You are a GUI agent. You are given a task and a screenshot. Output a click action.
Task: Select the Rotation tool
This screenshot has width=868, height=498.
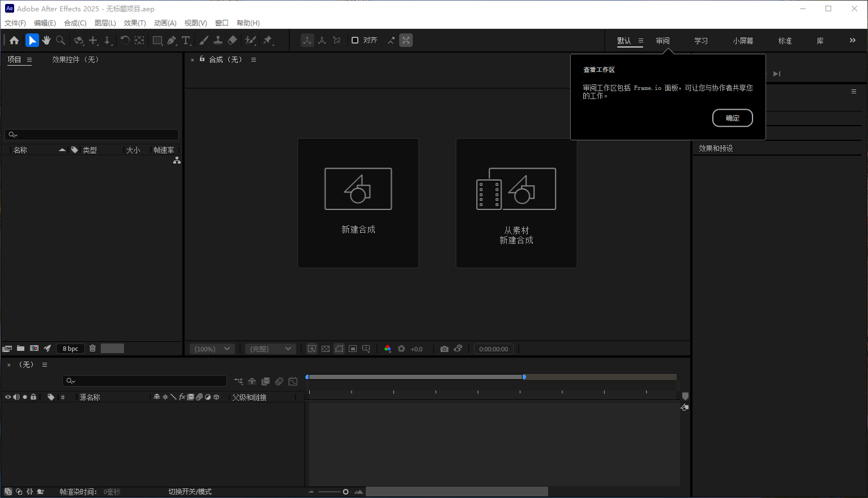tap(125, 40)
